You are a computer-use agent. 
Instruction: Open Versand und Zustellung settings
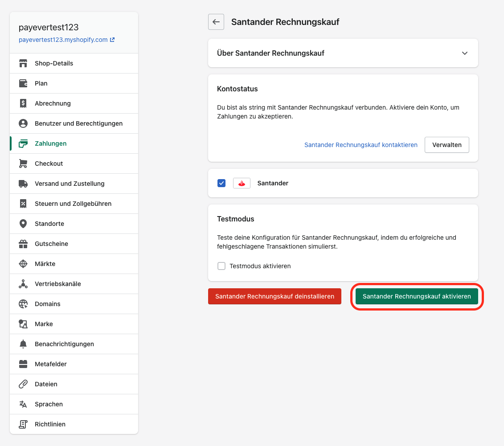click(x=74, y=184)
